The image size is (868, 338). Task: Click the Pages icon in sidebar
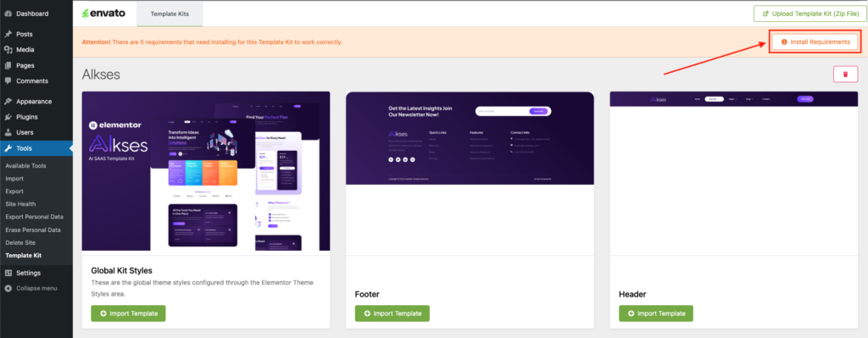point(8,65)
